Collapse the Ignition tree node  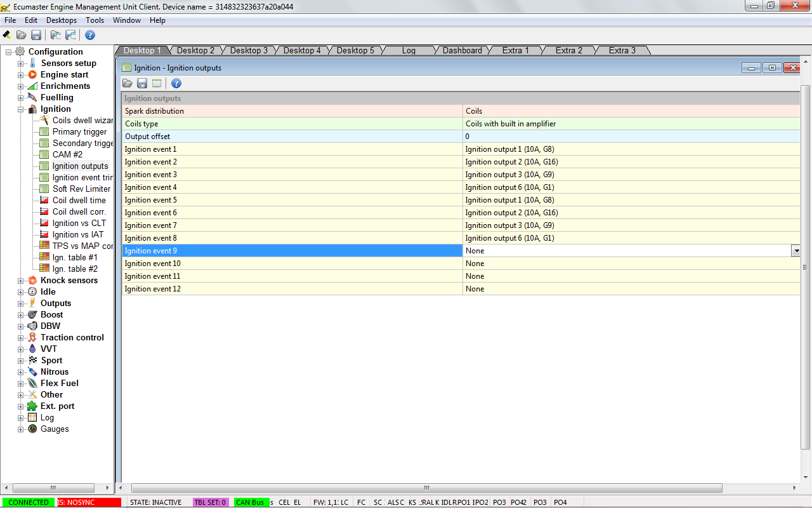pyautogui.click(x=21, y=109)
